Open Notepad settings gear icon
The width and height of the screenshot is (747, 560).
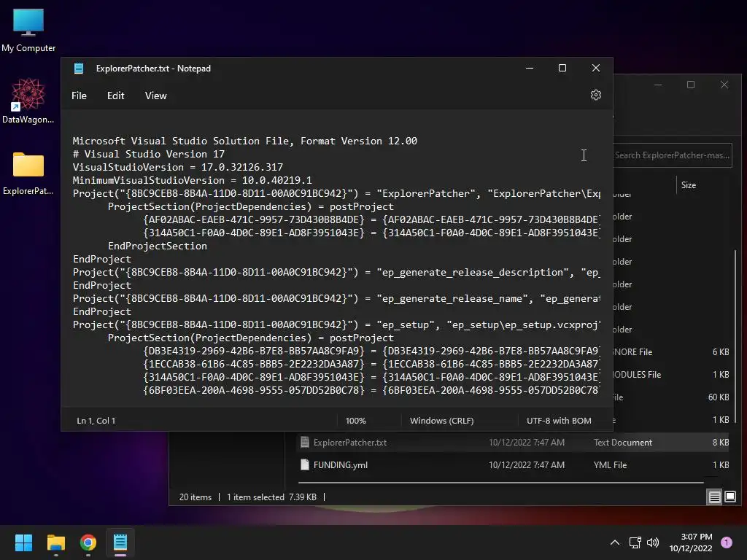(x=595, y=96)
